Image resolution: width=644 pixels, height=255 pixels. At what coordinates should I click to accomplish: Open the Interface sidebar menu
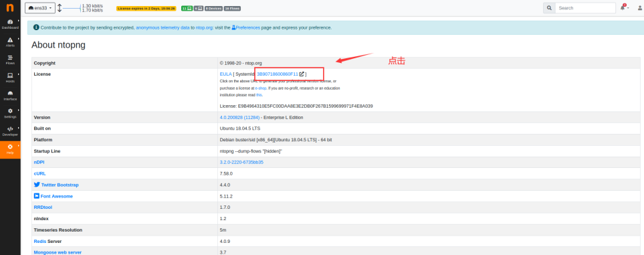10,96
